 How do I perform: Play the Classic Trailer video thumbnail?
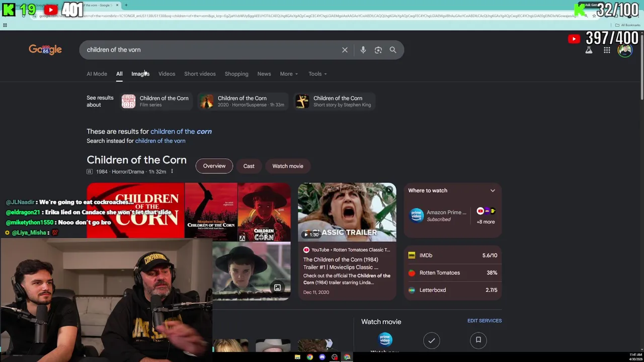pos(347,212)
